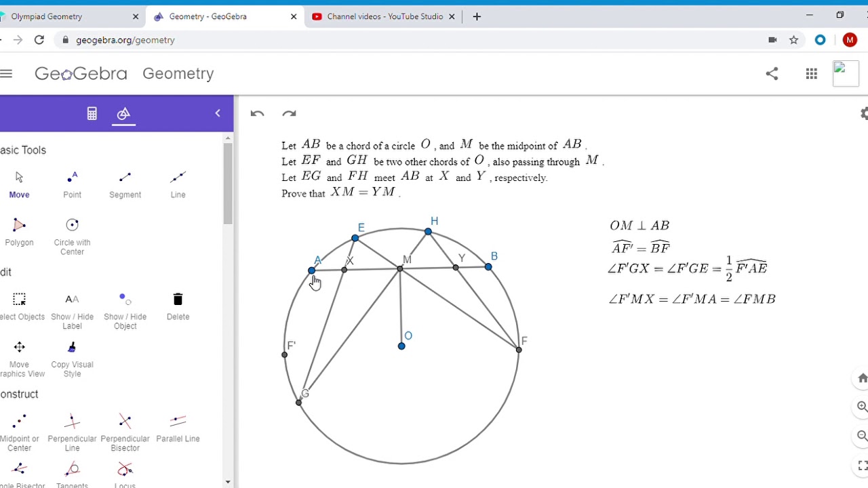
Task: Click the 'OM ⊥ AB' equation text
Action: tap(639, 226)
